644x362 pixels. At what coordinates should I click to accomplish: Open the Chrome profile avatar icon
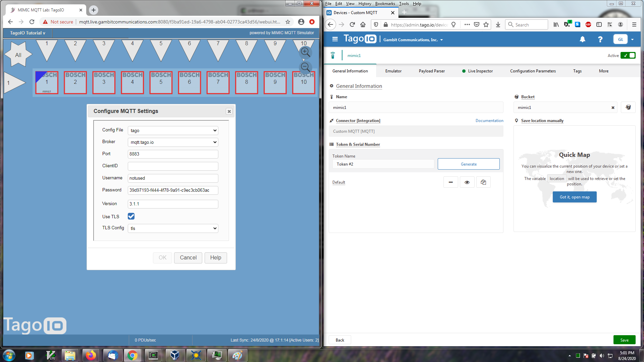[x=301, y=22]
